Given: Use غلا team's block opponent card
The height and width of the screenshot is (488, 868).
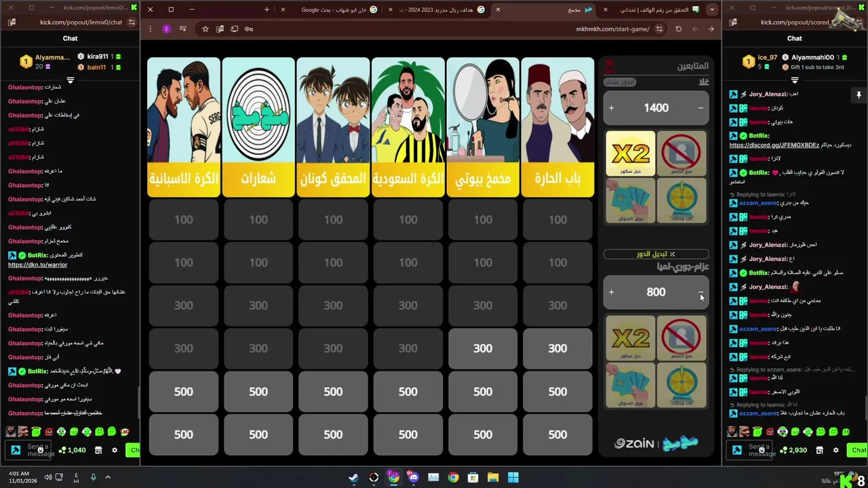Looking at the screenshot, I should (682, 154).
